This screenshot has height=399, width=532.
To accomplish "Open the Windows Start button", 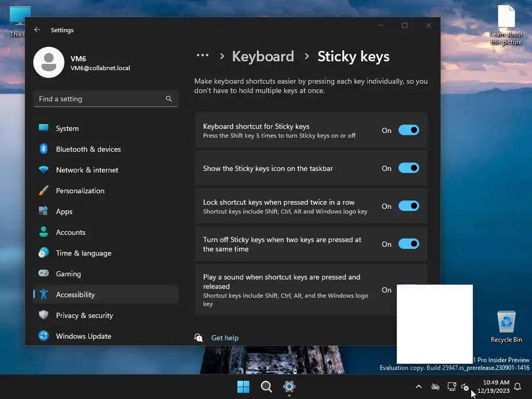I will (243, 387).
